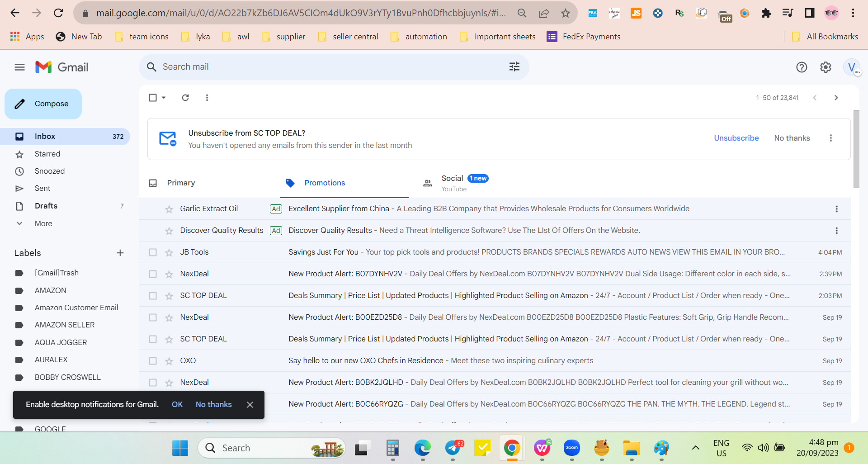
Task: Unsubscribe from SC TOP DEAL
Action: point(736,138)
